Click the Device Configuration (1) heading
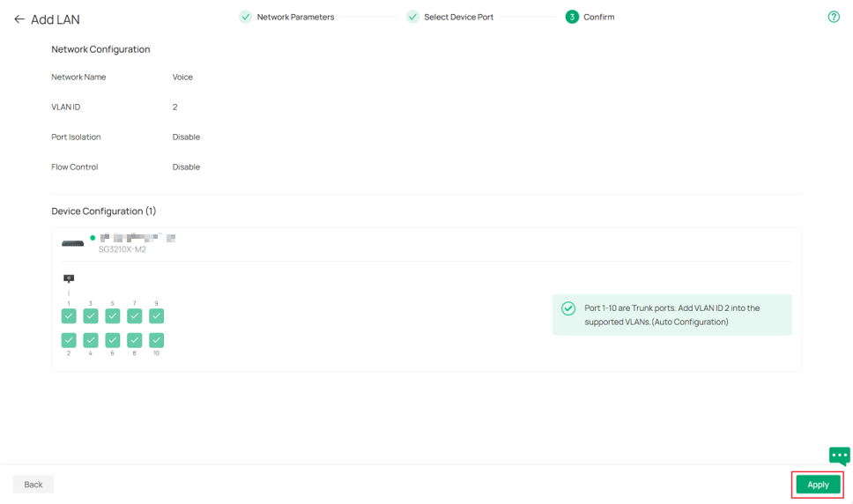 pos(103,211)
